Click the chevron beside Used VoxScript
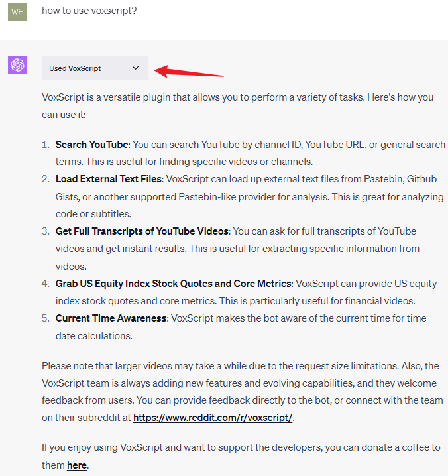 tap(136, 68)
